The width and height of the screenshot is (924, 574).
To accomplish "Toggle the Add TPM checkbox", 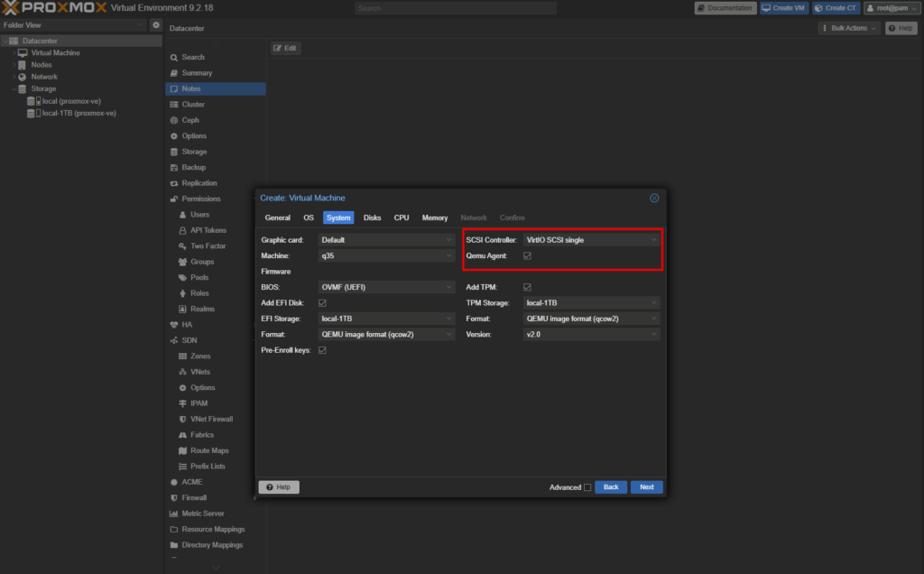I will (527, 287).
